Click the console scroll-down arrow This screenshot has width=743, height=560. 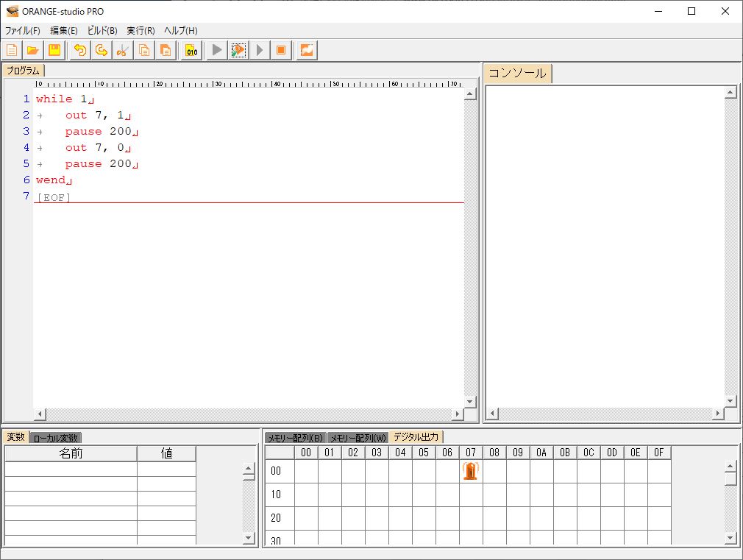(x=730, y=401)
